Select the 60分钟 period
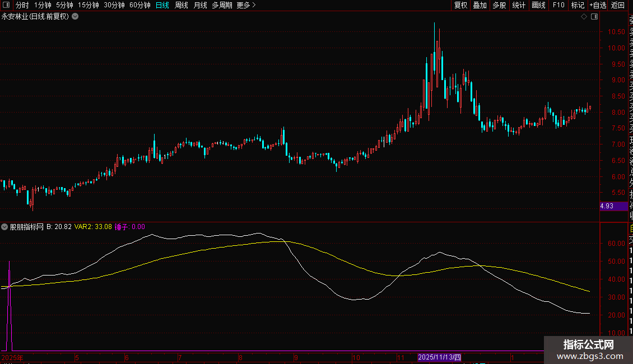Screen dimensions: 633x364 tap(140, 5)
